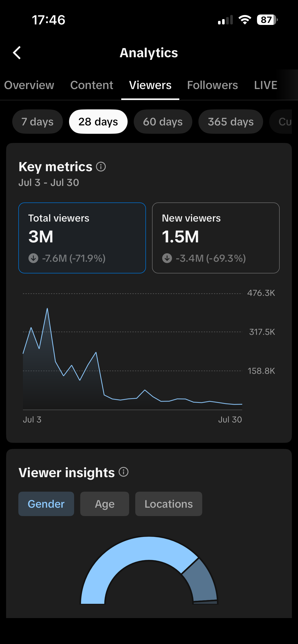Select the 365 days range pill

click(231, 122)
